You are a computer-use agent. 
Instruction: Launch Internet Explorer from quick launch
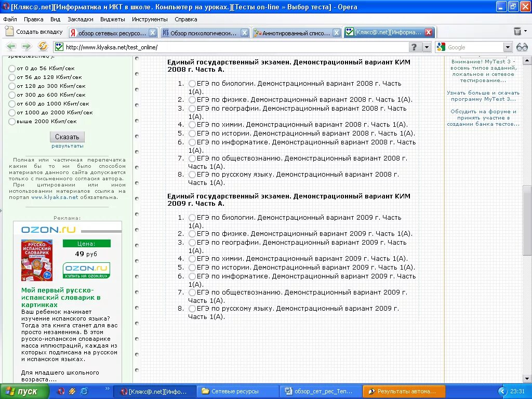(84, 391)
